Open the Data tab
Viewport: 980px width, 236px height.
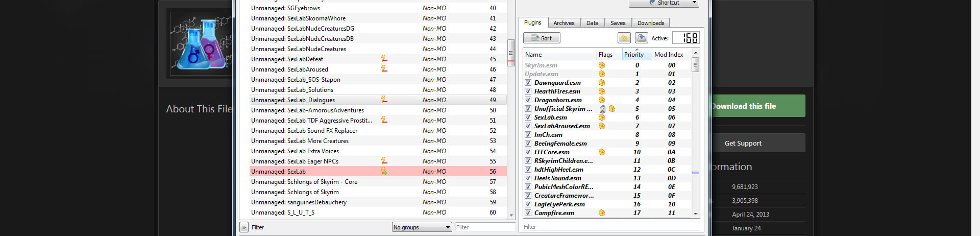(592, 23)
